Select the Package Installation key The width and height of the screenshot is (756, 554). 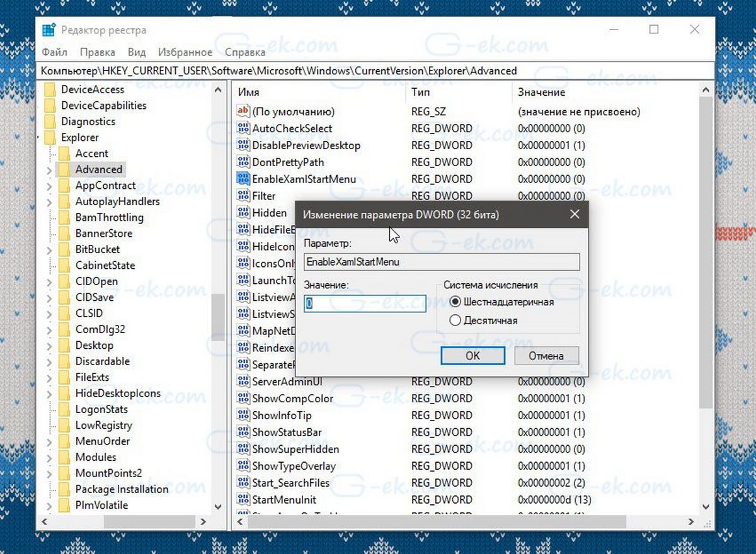122,489
